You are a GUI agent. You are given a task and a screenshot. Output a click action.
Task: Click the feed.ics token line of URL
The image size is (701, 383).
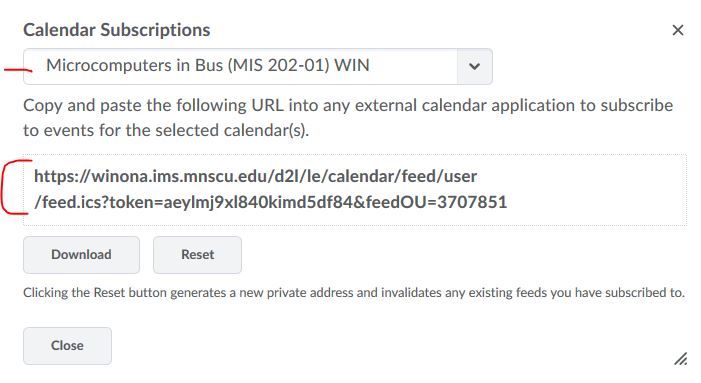click(x=270, y=202)
